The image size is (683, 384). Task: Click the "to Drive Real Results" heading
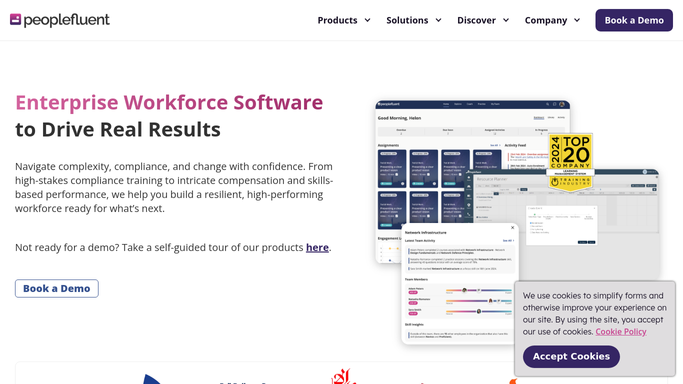[x=118, y=129]
